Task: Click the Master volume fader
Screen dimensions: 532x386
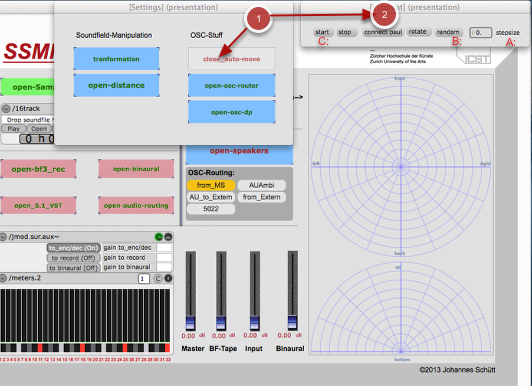Action: tap(191, 291)
